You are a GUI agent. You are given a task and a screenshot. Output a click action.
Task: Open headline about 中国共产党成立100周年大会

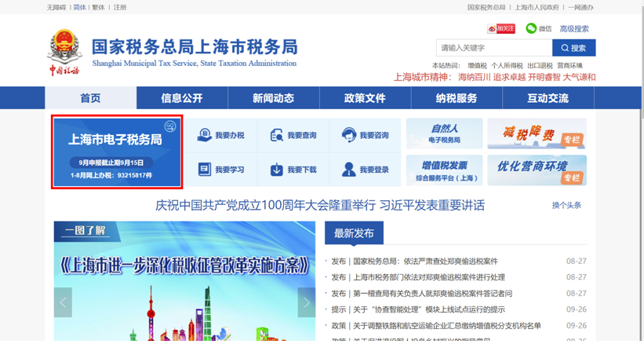click(x=320, y=205)
